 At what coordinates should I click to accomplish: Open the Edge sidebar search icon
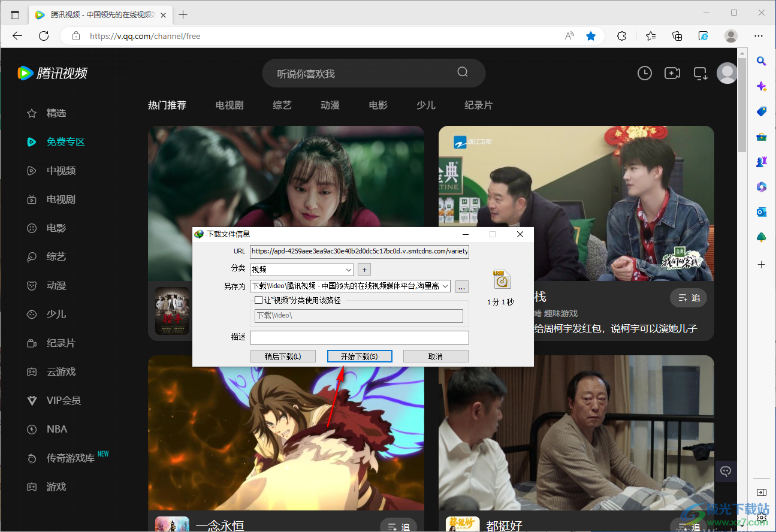762,61
